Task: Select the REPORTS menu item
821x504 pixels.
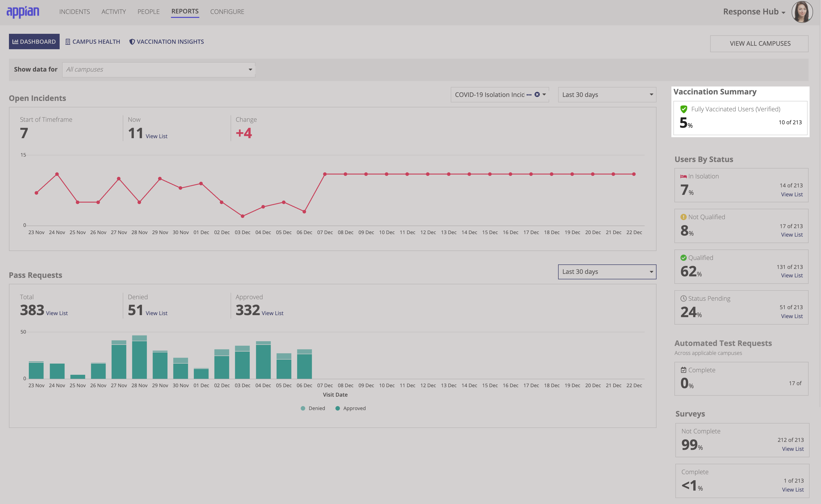Action: pyautogui.click(x=185, y=11)
